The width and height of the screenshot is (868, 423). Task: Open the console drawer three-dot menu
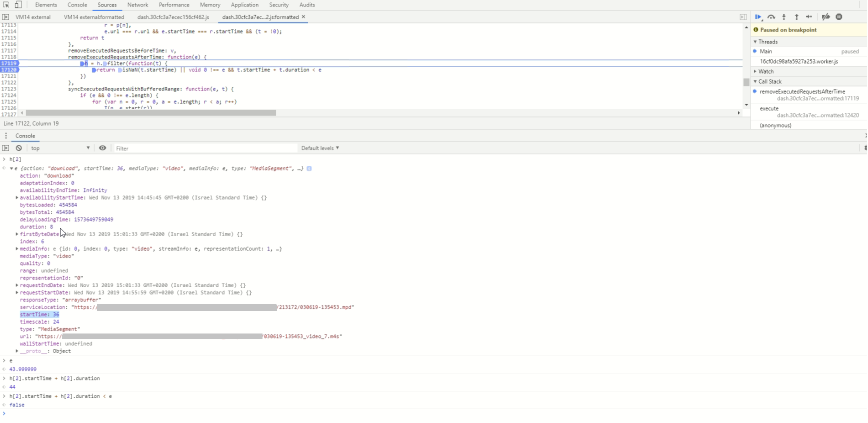coord(6,136)
